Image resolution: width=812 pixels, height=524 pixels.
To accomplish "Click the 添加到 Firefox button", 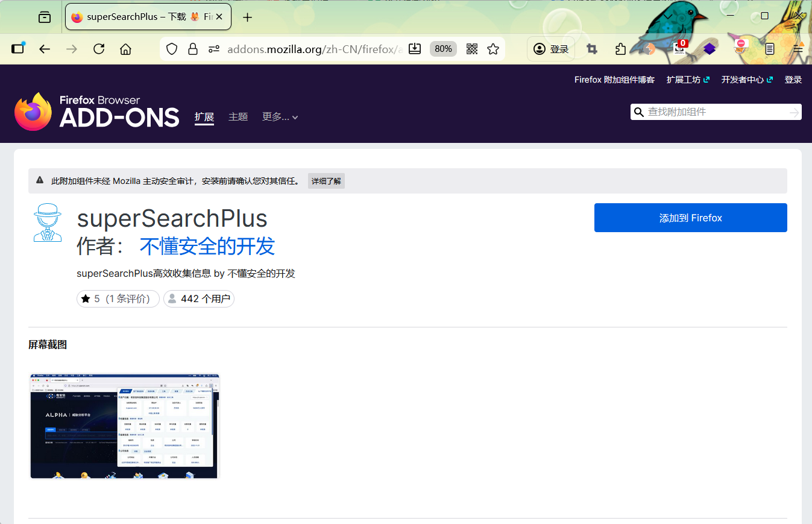I will [x=691, y=218].
